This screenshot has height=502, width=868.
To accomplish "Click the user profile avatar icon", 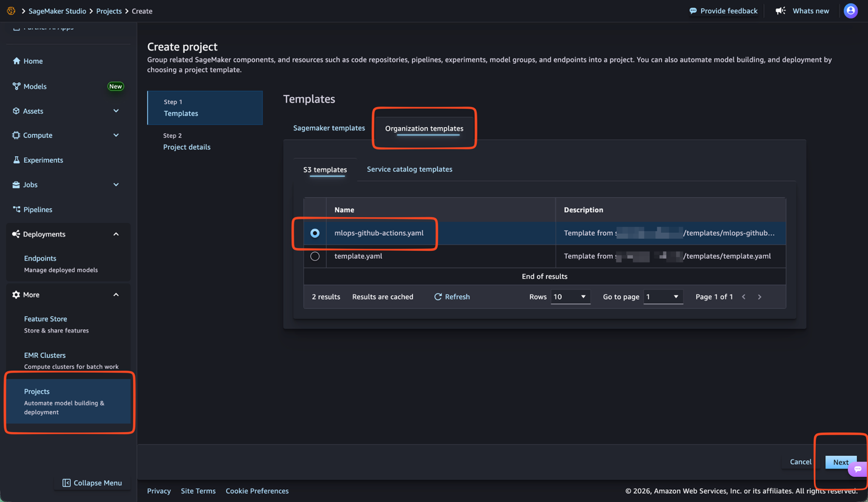I will click(850, 11).
